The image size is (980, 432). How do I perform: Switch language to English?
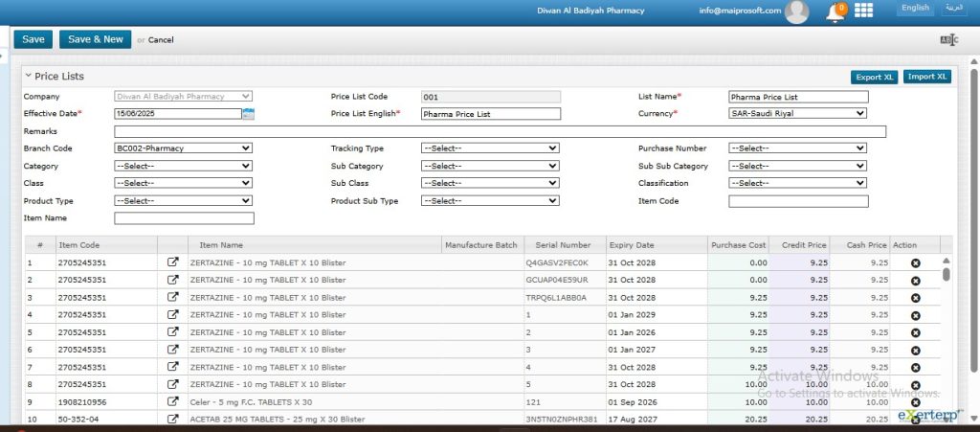(915, 8)
